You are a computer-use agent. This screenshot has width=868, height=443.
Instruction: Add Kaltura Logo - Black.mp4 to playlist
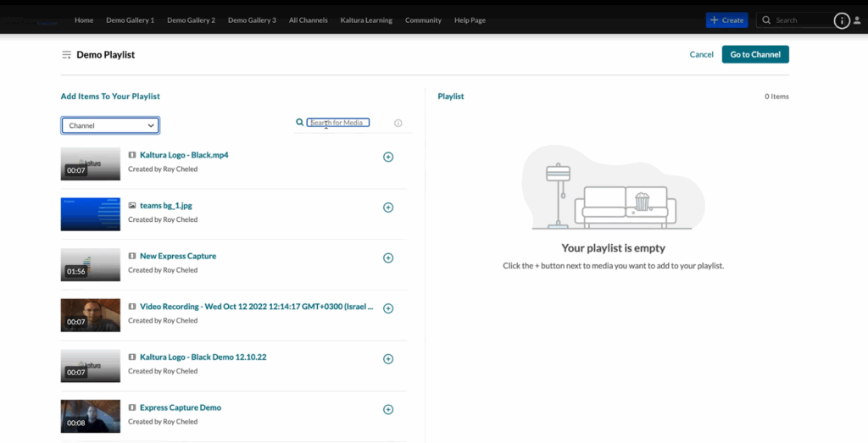(388, 157)
